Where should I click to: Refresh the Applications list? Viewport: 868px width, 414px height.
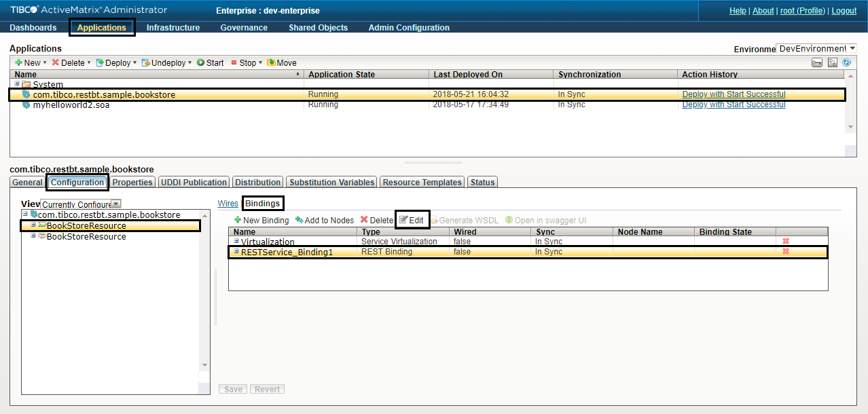click(x=846, y=62)
